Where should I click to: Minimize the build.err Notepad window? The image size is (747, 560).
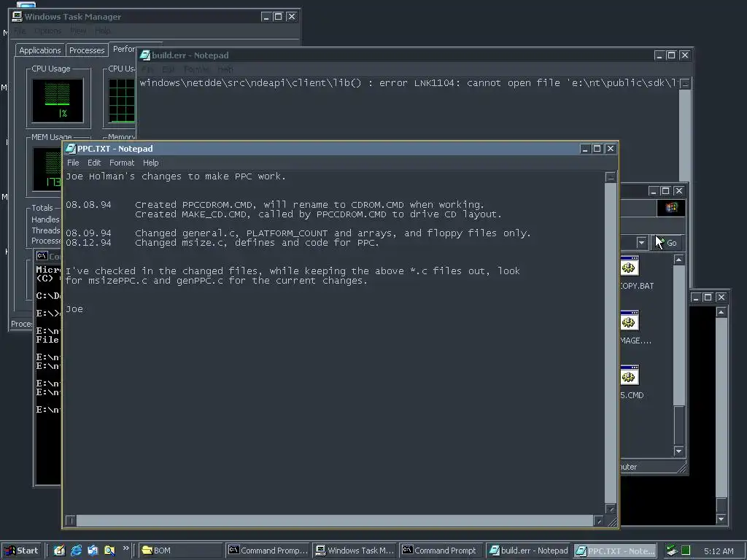tap(659, 55)
